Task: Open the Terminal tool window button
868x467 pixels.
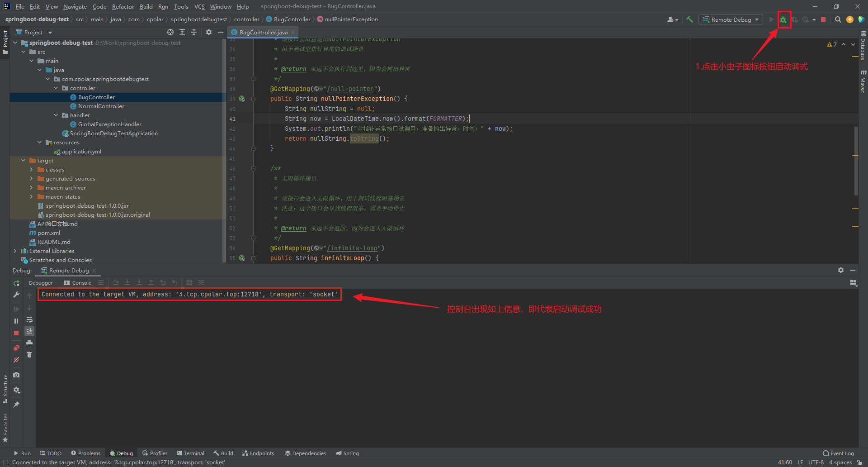Action: click(190, 453)
